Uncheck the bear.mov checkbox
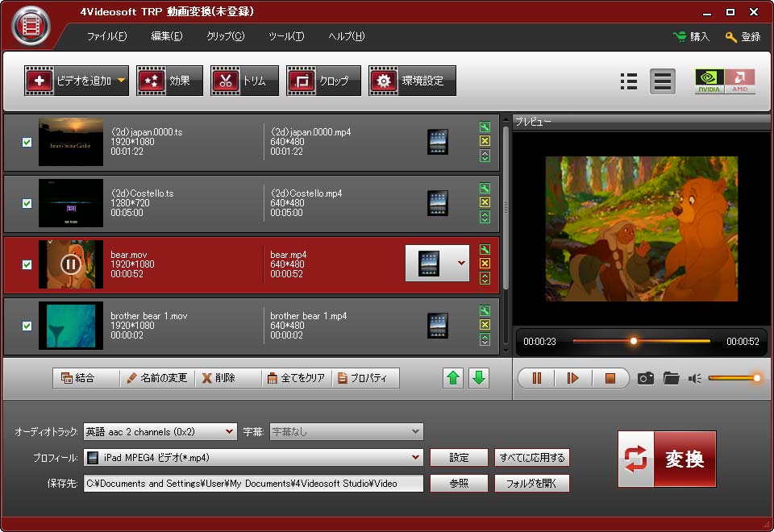 tap(27, 264)
